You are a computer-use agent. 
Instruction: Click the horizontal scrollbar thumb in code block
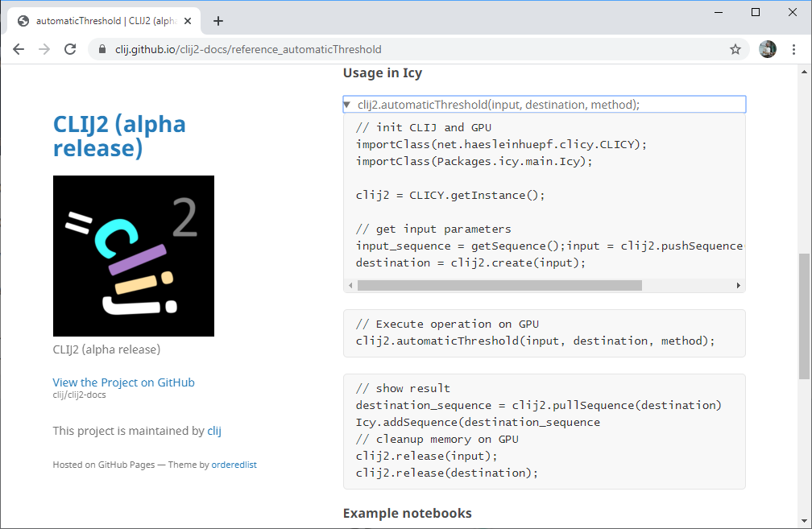coord(499,285)
